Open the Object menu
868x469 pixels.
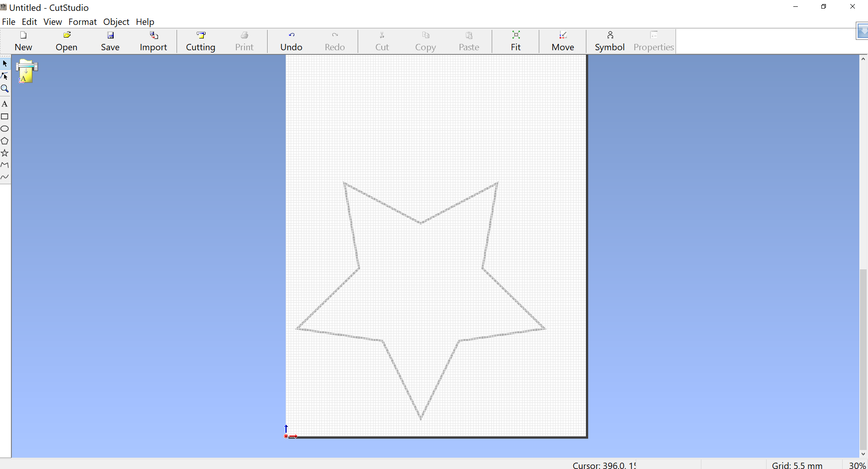(x=116, y=22)
